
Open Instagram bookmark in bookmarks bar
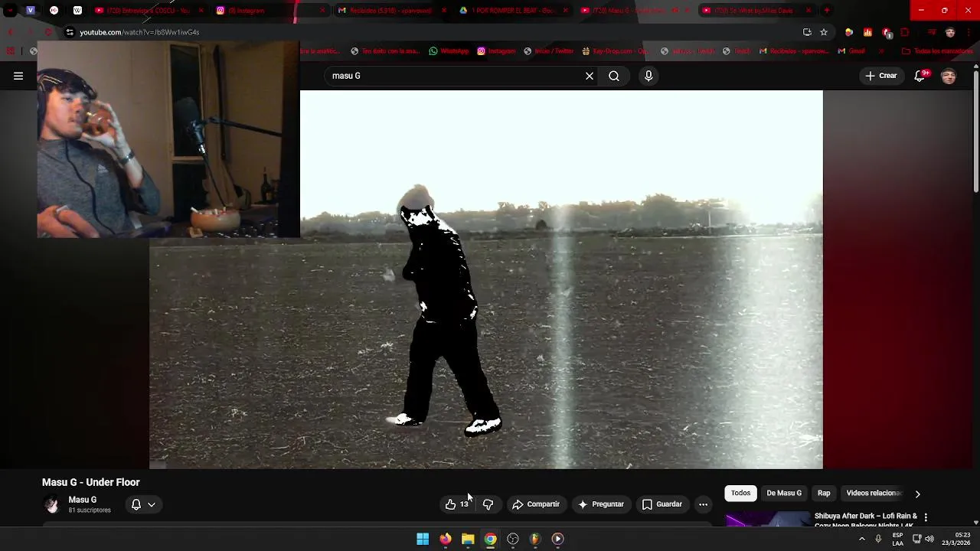pyautogui.click(x=496, y=51)
